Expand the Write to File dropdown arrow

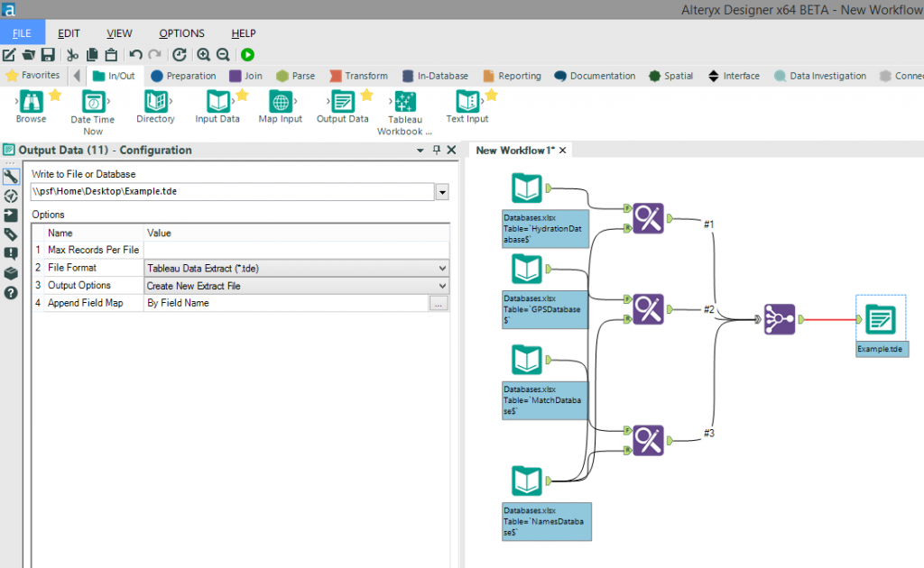(x=442, y=192)
